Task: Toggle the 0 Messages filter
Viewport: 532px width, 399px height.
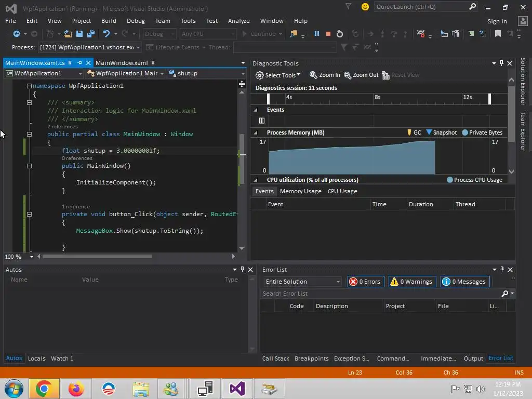Action: [x=465, y=282]
